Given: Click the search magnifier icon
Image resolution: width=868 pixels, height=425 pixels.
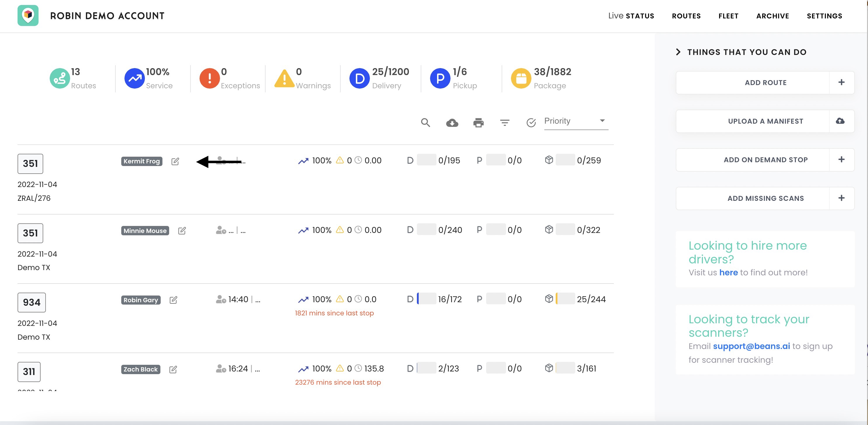Looking at the screenshot, I should [x=425, y=123].
